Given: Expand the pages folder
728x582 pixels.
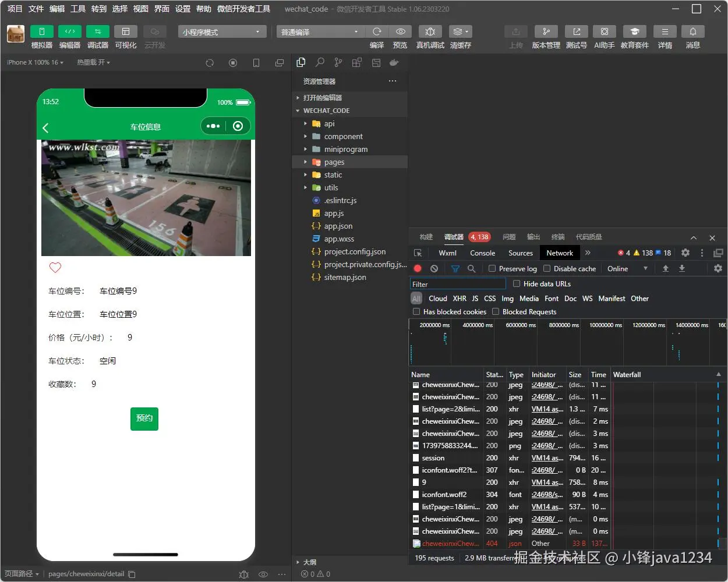Looking at the screenshot, I should pos(349,162).
